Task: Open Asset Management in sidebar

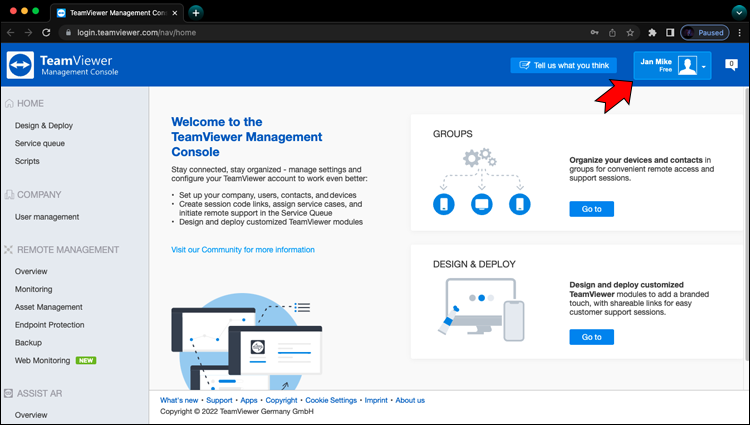Action: 48,307
